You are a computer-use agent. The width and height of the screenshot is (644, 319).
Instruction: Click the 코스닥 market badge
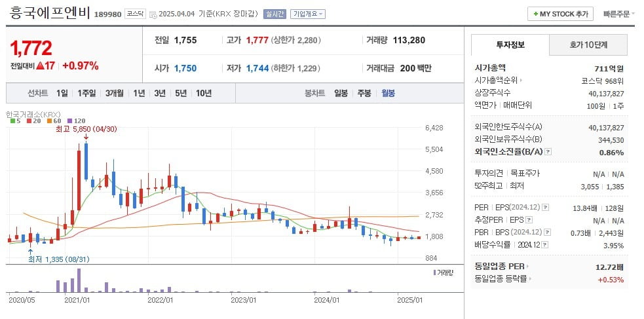[x=135, y=14]
